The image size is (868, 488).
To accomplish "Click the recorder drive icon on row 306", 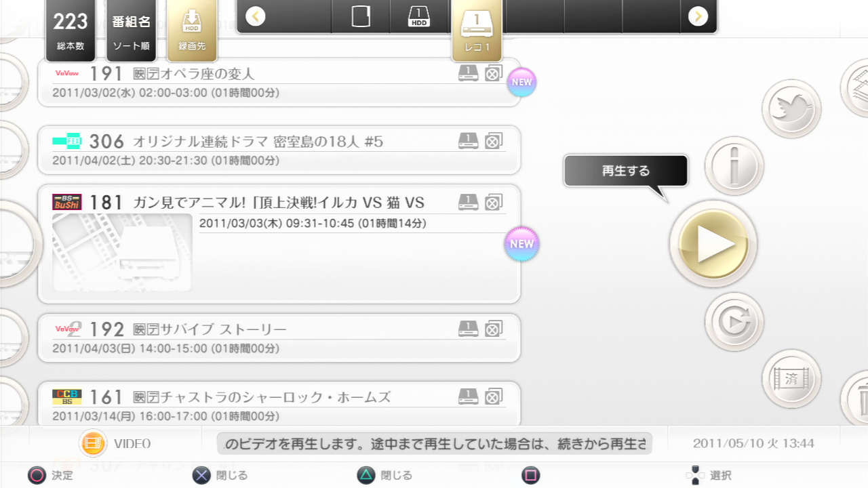I will [468, 141].
